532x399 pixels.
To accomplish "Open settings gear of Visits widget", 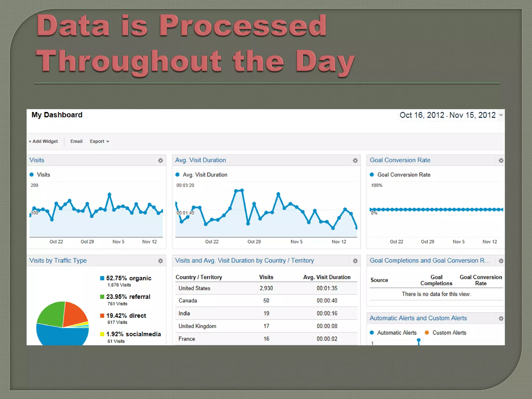I will coord(161,161).
